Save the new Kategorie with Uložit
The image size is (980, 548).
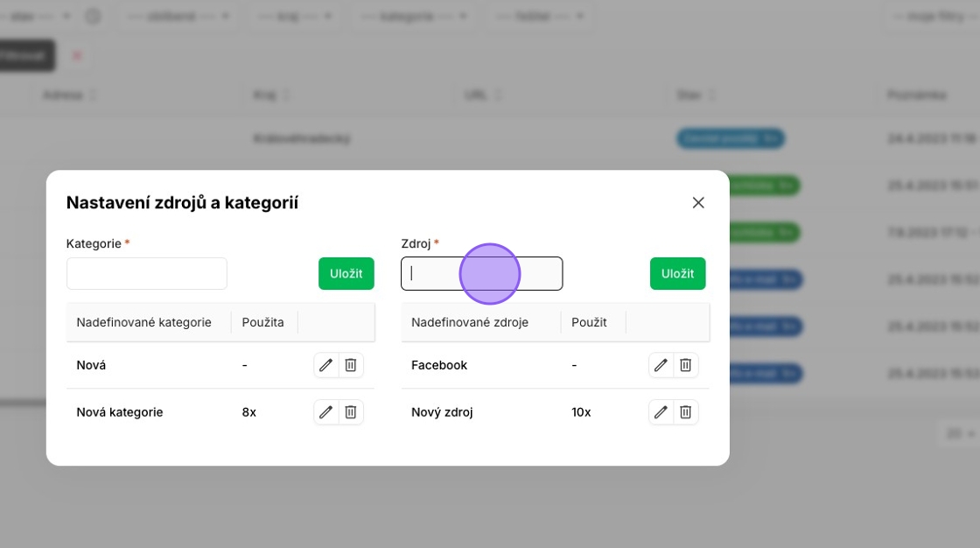pyautogui.click(x=346, y=273)
